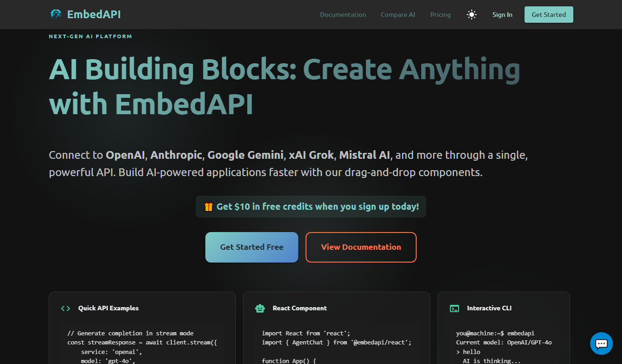Click the code line "model: 'gpt-4o',"
The height and width of the screenshot is (364, 622).
(x=108, y=361)
